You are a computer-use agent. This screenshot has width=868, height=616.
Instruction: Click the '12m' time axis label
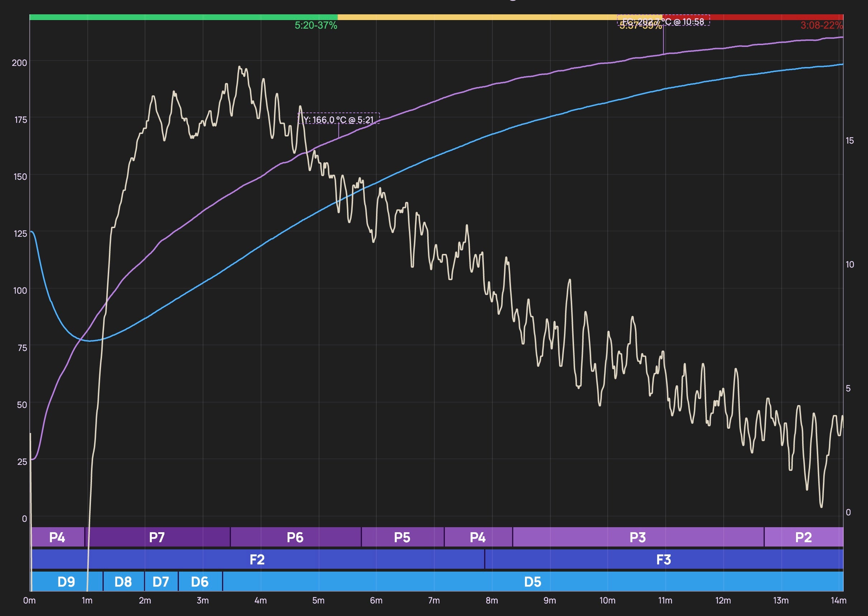[x=723, y=601]
